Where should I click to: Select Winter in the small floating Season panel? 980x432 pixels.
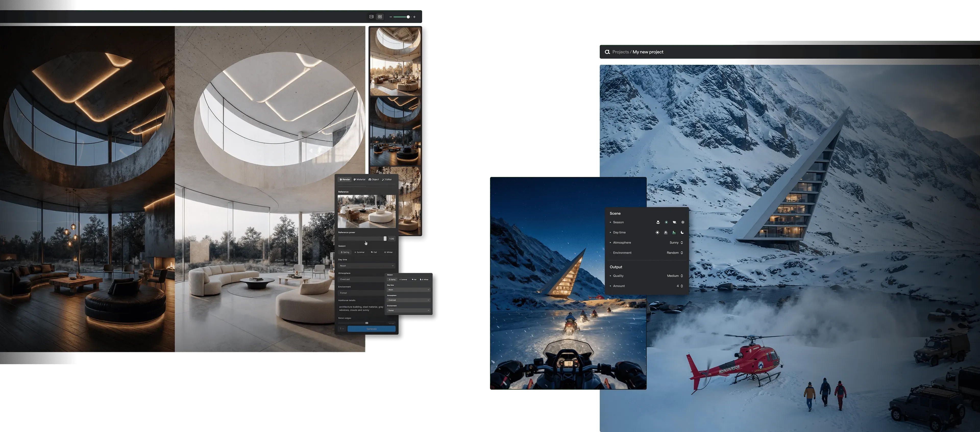coord(425,279)
